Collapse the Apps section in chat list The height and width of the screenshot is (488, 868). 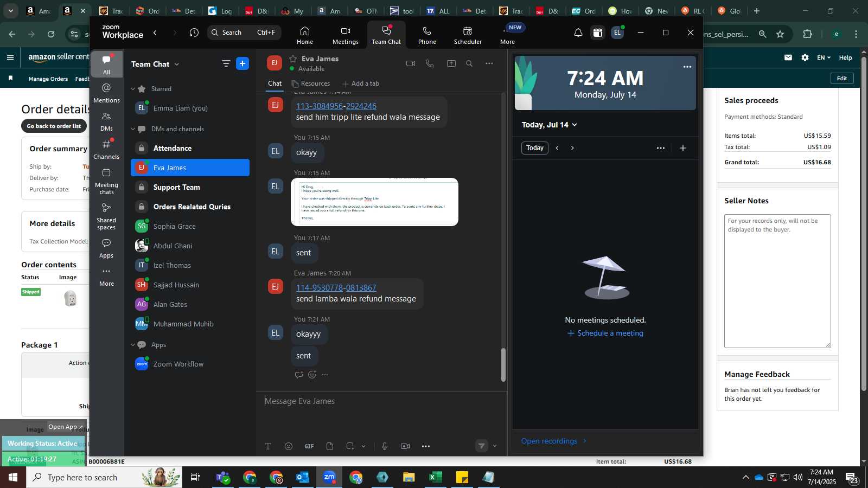point(133,345)
